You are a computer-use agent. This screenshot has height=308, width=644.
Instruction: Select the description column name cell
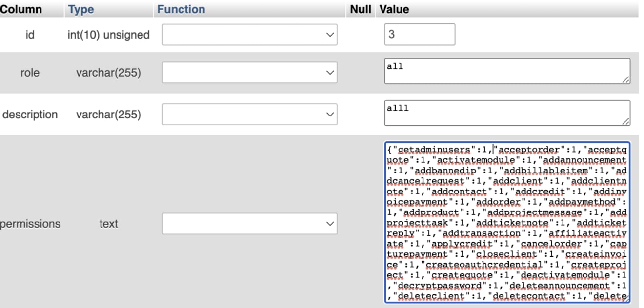(x=30, y=115)
